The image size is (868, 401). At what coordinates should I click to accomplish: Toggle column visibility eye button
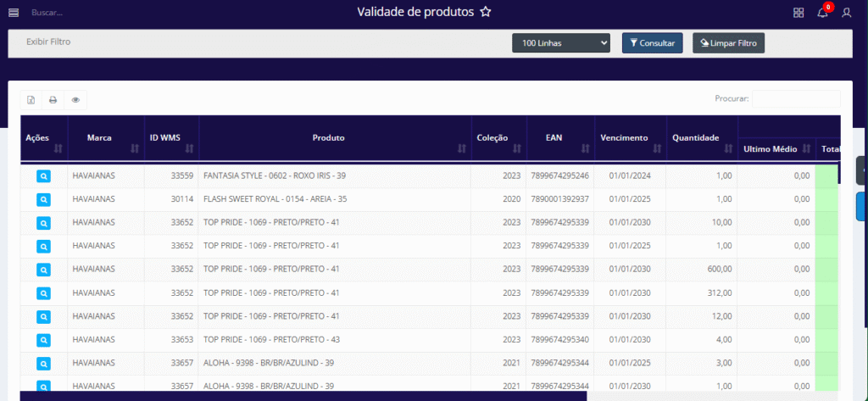pyautogui.click(x=75, y=100)
